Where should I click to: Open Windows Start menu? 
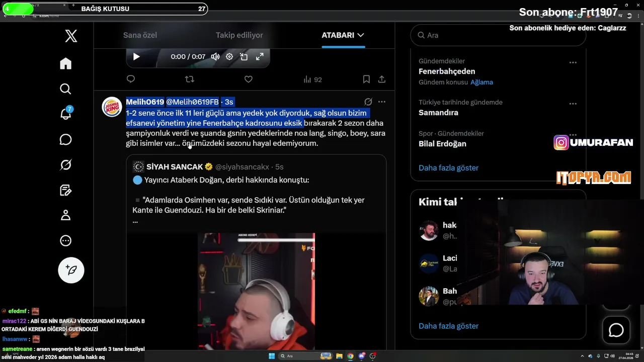[x=272, y=356]
